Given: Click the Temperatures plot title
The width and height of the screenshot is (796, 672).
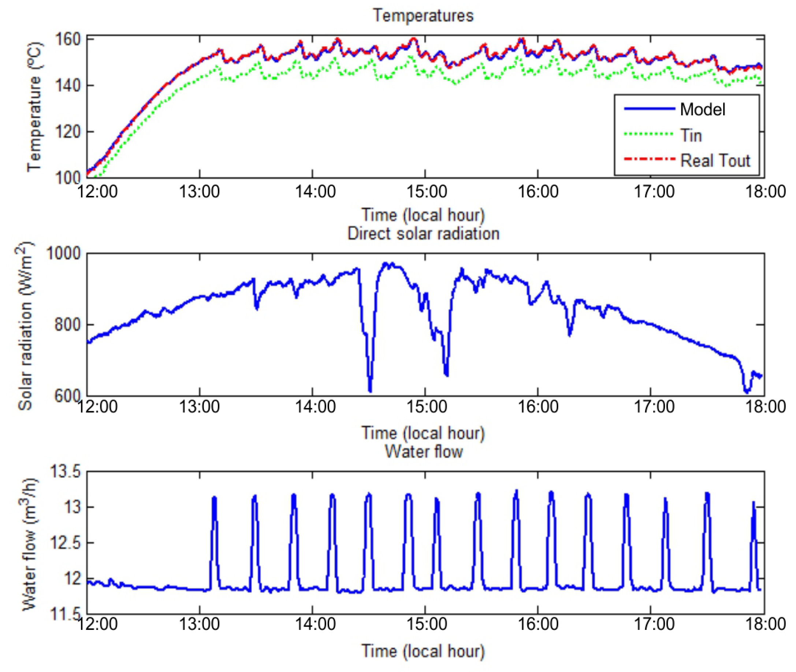Looking at the screenshot, I should (423, 16).
